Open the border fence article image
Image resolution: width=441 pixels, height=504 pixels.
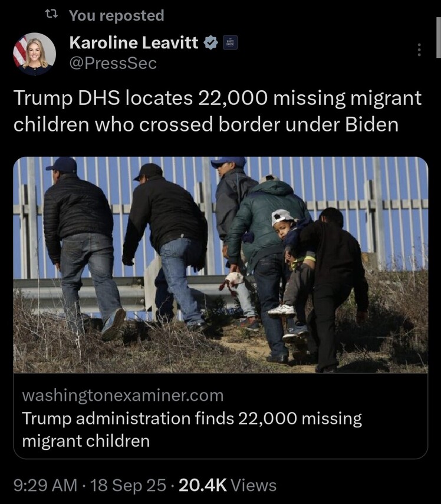click(220, 265)
